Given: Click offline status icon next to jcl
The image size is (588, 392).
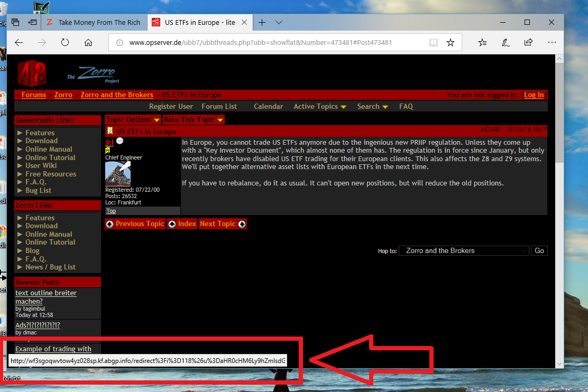Looking at the screenshot, I should (x=120, y=141).
